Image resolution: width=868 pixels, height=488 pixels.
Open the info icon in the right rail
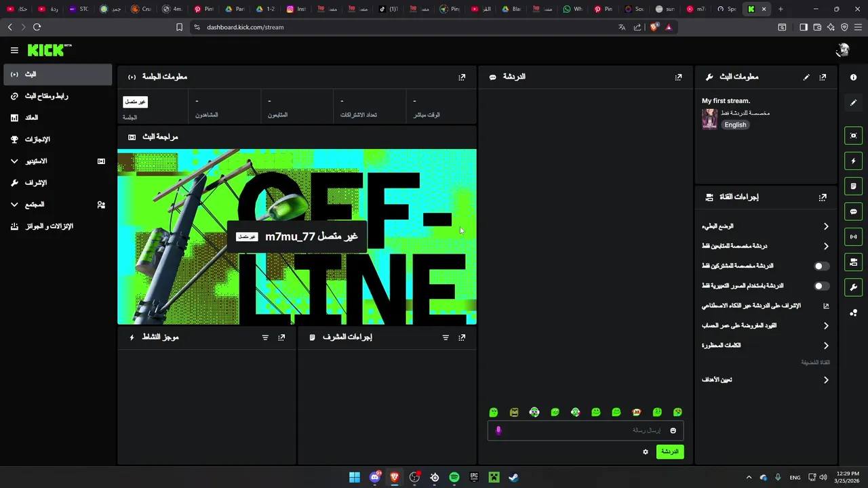(x=853, y=77)
